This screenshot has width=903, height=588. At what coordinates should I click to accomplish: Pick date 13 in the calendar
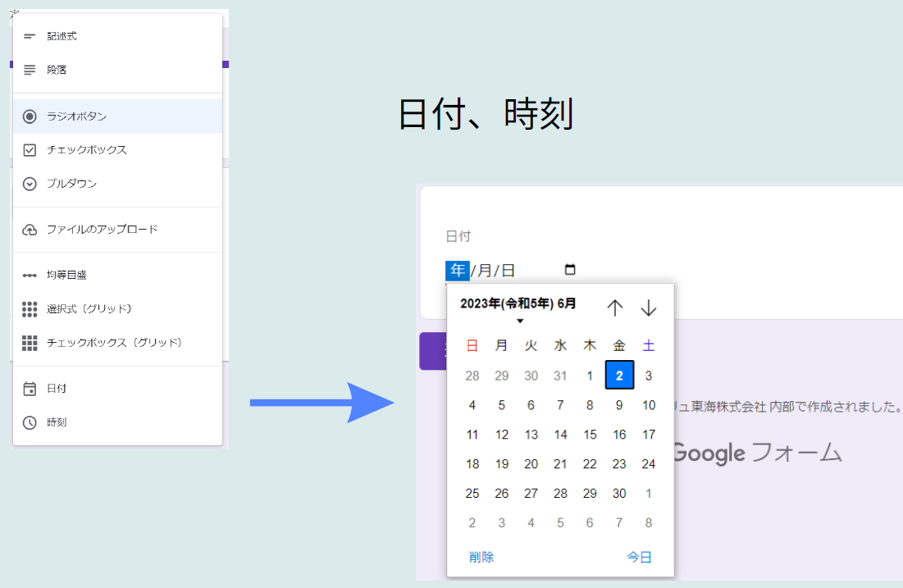click(x=531, y=434)
